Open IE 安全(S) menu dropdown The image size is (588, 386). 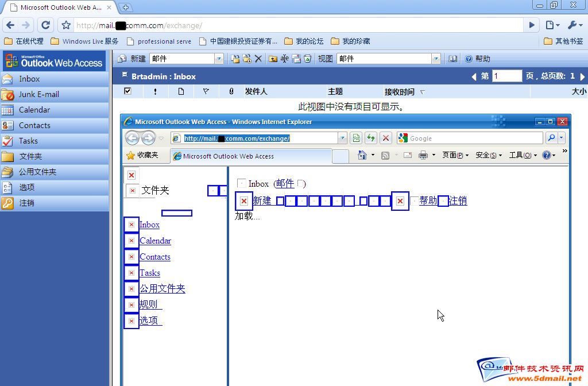(x=489, y=155)
